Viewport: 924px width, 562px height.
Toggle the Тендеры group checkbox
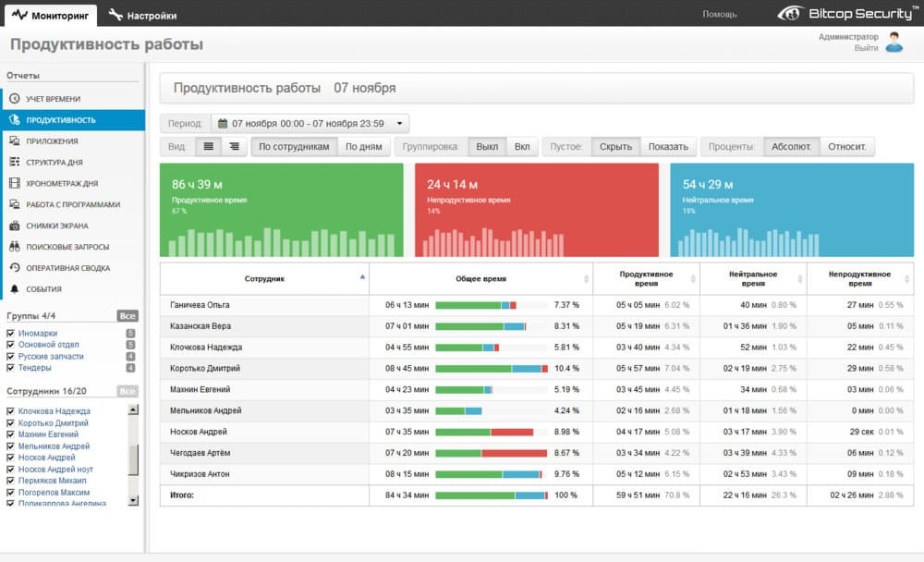[x=10, y=368]
